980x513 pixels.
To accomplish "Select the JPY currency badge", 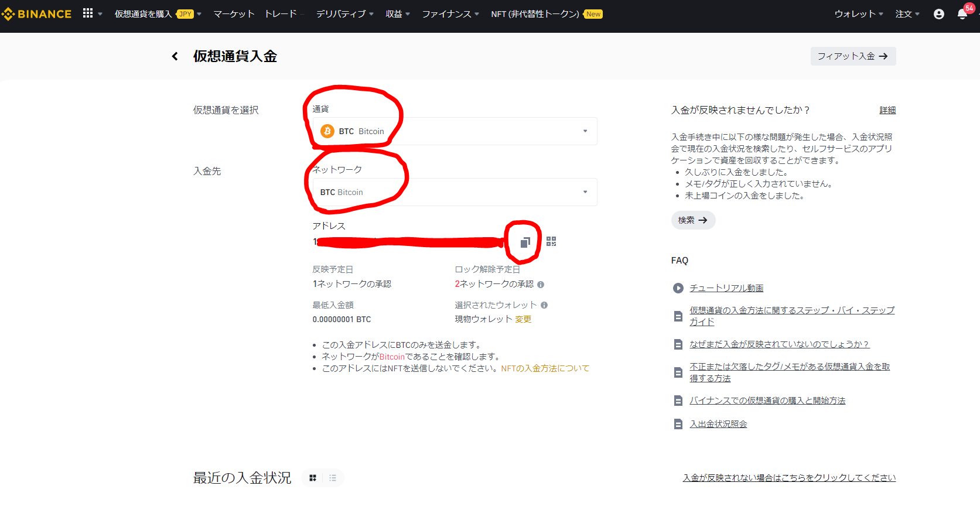I will click(x=185, y=14).
